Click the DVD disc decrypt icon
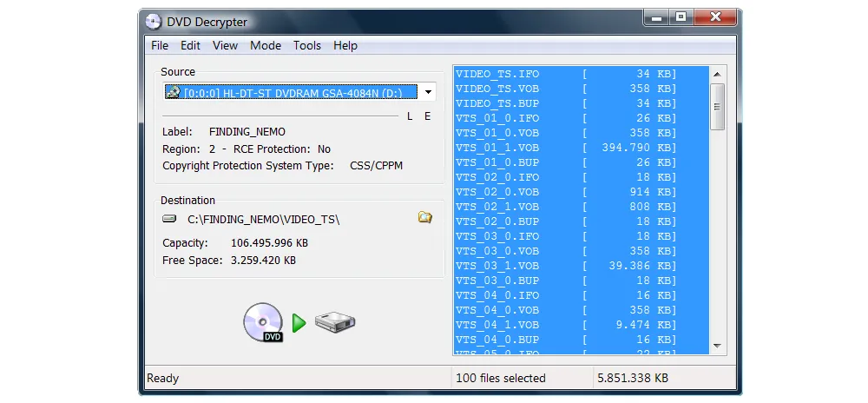Viewport: 868px width, 403px height. (x=264, y=322)
